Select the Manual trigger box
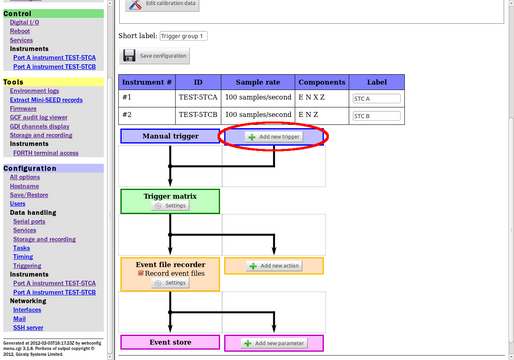514x360 pixels. click(170, 136)
